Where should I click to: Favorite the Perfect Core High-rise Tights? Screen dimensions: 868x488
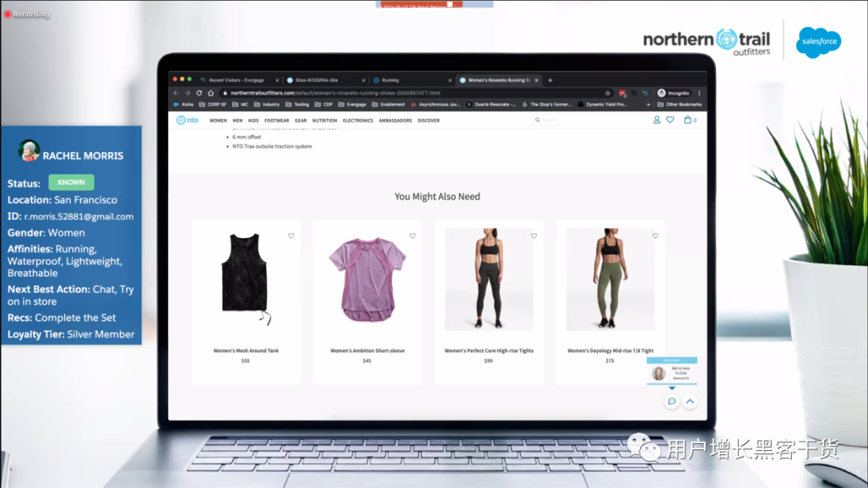click(534, 236)
